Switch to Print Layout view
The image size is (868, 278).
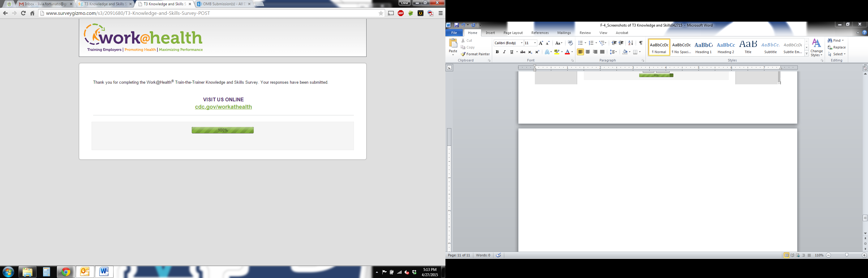[786, 255]
